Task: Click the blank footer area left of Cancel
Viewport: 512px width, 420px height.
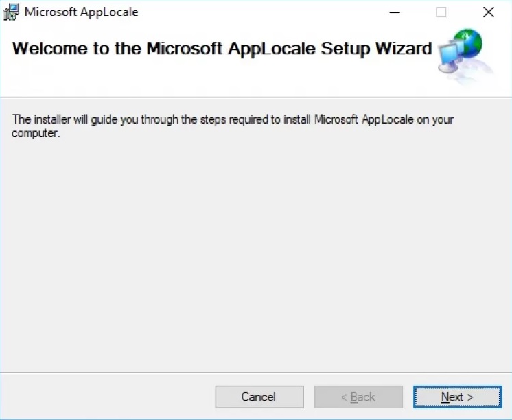Action: coord(103,397)
